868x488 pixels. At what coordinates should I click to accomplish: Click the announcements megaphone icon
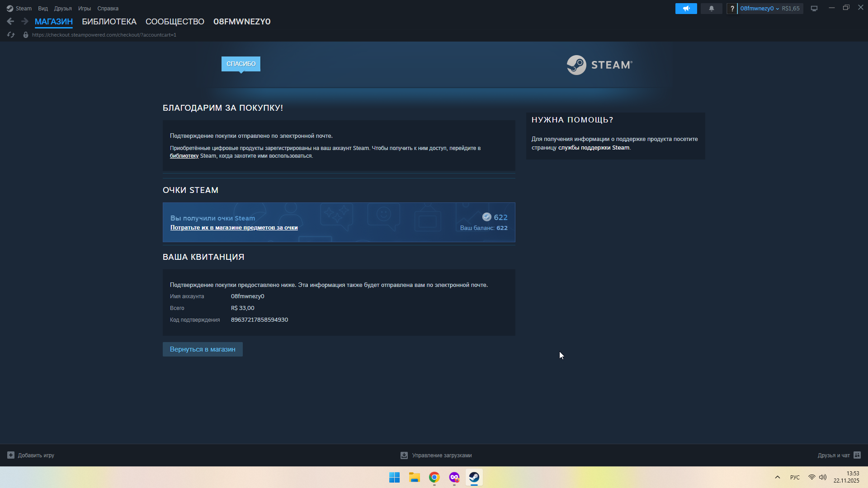(686, 9)
